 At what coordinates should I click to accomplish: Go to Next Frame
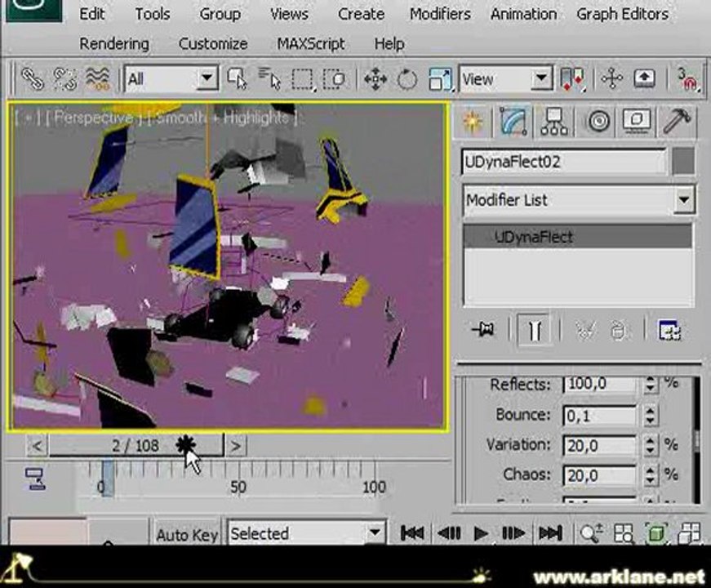(x=513, y=533)
